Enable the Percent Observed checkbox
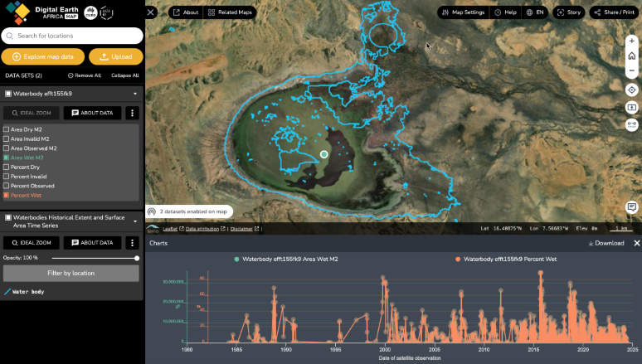642x364 pixels. click(x=7, y=186)
